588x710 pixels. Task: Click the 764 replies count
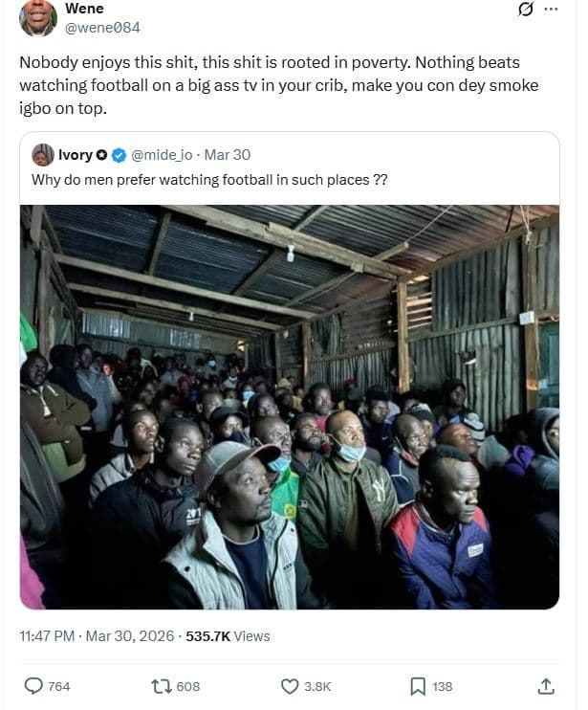pos(58,686)
